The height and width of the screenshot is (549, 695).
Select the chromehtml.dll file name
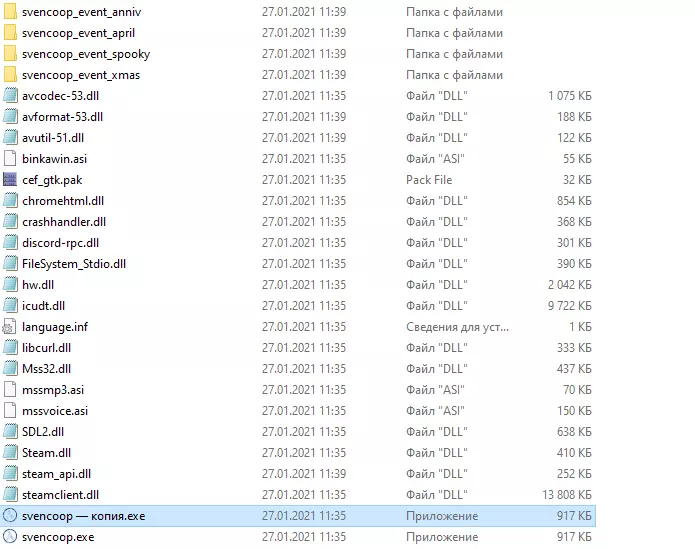coord(63,201)
